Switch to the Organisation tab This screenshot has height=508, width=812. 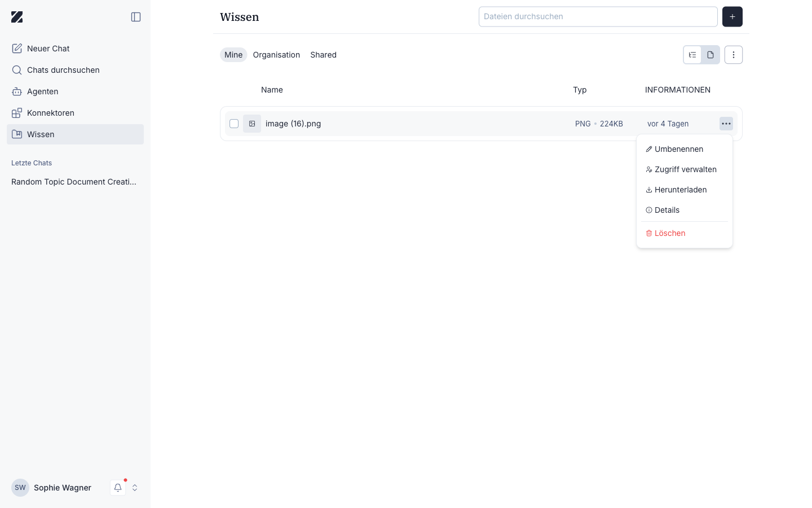point(276,55)
